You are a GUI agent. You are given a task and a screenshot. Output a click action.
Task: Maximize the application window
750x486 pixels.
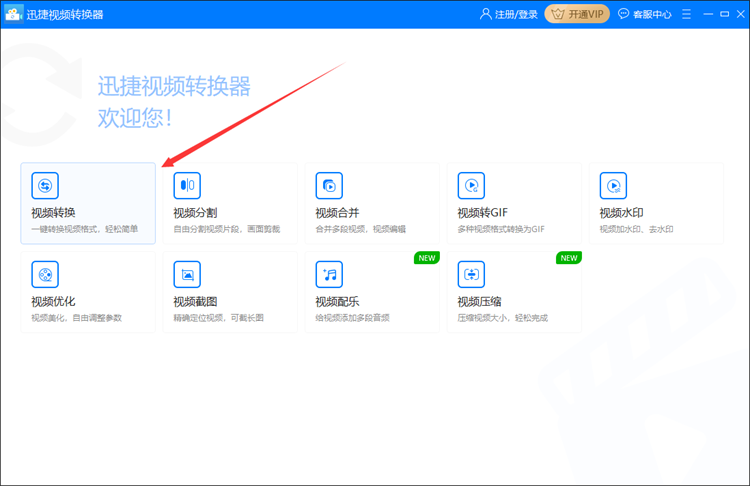(725, 14)
